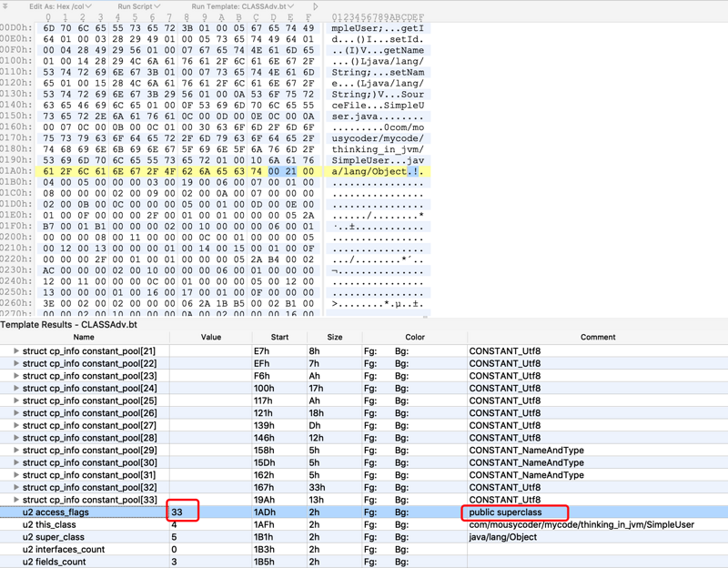Select the u2 interfaces_count row
Viewport: 728px width, 568px height.
[364, 550]
